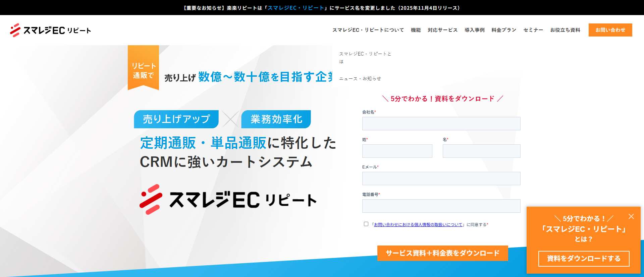The width and height of the screenshot is (644, 277).
Task: Click the 売り上げアップ blue badge
Action: [x=176, y=119]
